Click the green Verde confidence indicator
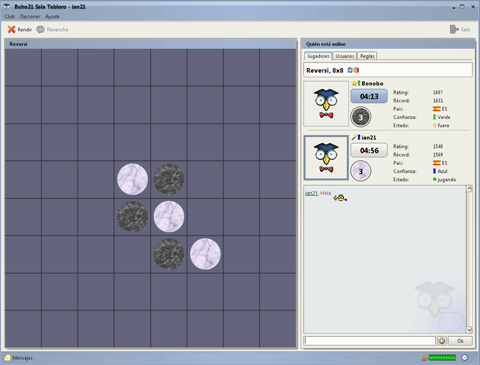 pos(434,117)
